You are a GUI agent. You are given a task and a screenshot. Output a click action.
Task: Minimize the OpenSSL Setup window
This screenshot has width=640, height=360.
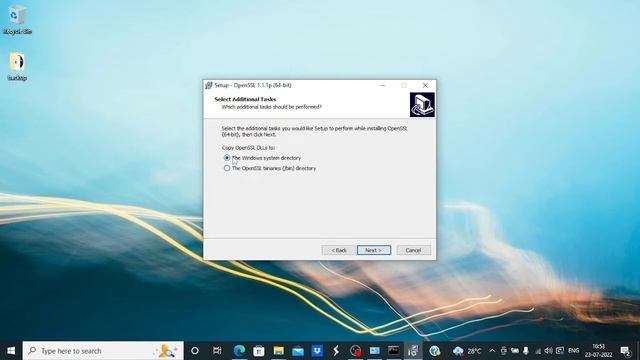(x=382, y=85)
